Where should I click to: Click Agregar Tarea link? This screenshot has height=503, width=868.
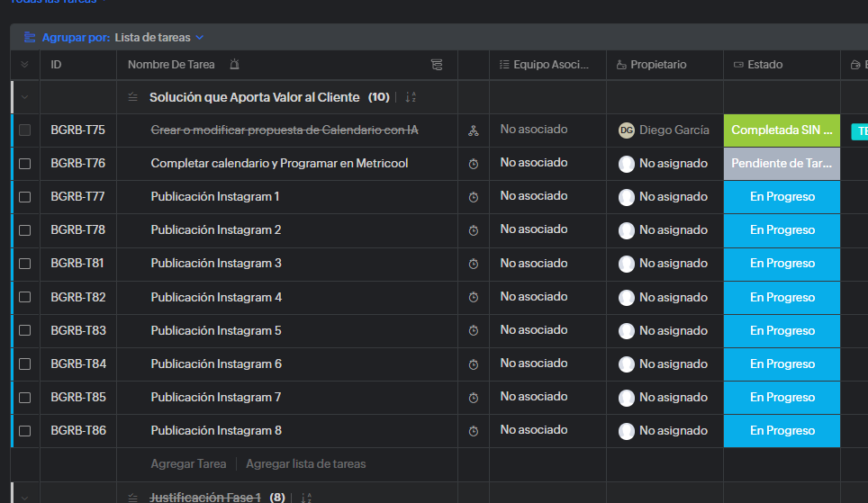[188, 464]
